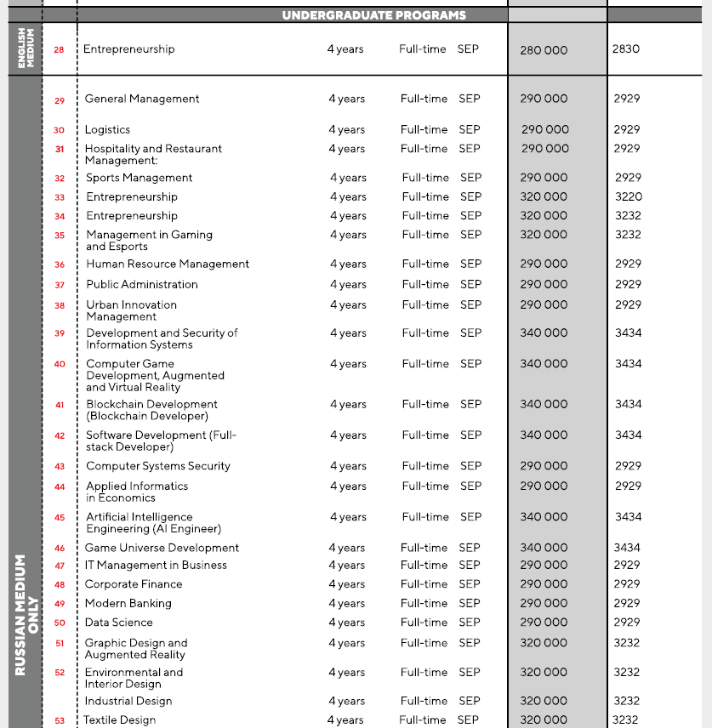Viewport: 712px width, 728px height.
Task: Click Blockchain Development (Blockchain Developer)
Action: coord(151,410)
